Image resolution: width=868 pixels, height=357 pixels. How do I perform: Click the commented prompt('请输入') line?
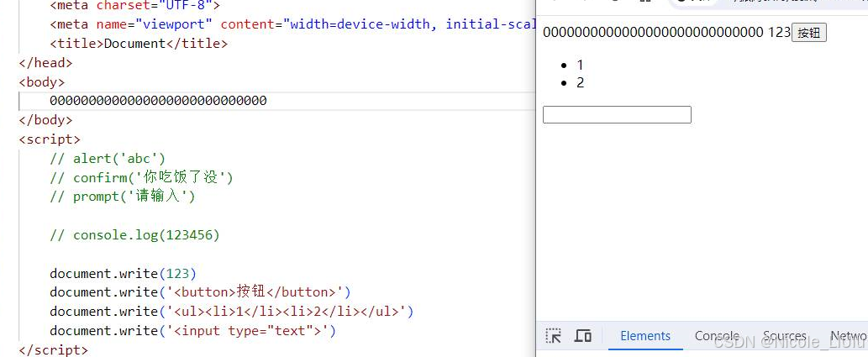pos(123,197)
